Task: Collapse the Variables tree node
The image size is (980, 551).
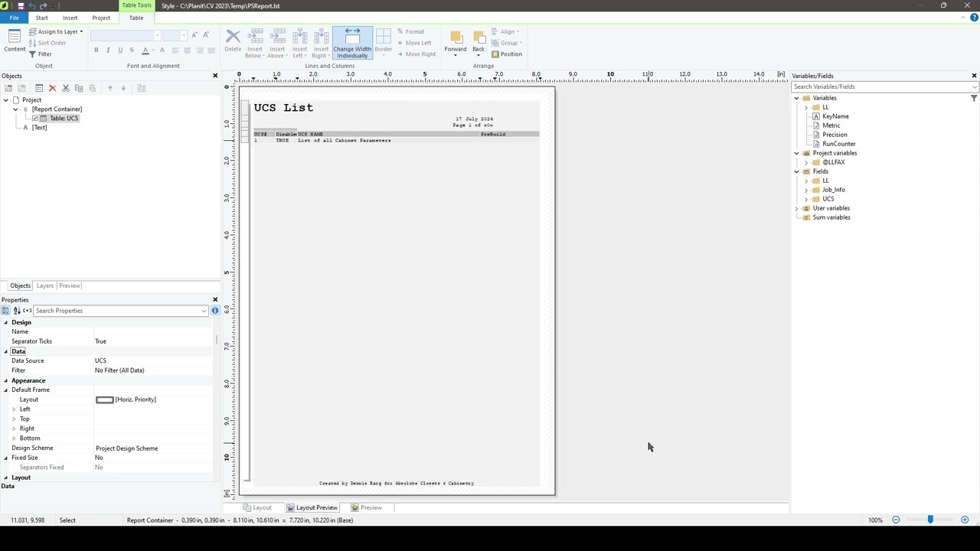Action: pos(796,98)
